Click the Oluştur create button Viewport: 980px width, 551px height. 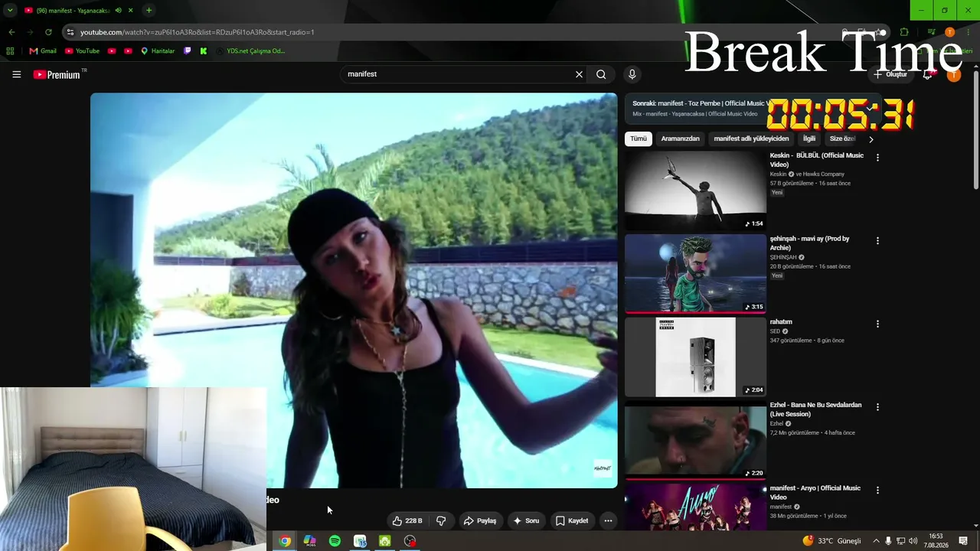[890, 74]
